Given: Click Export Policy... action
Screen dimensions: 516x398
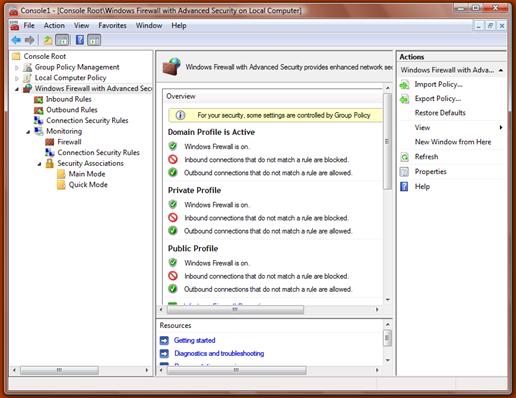Looking at the screenshot, I should point(438,99).
